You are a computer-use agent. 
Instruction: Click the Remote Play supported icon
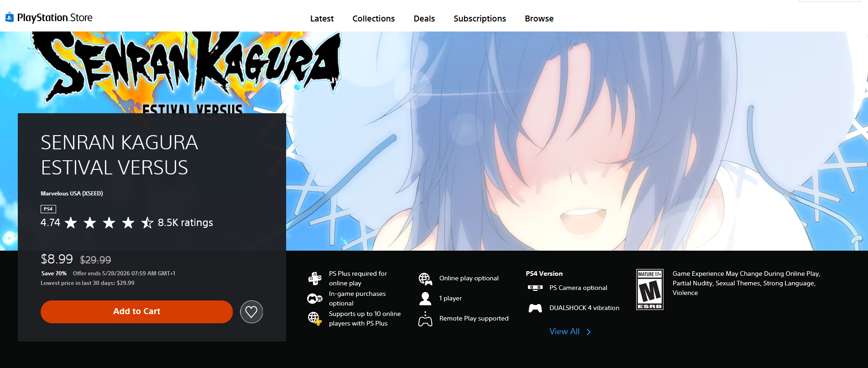(425, 319)
